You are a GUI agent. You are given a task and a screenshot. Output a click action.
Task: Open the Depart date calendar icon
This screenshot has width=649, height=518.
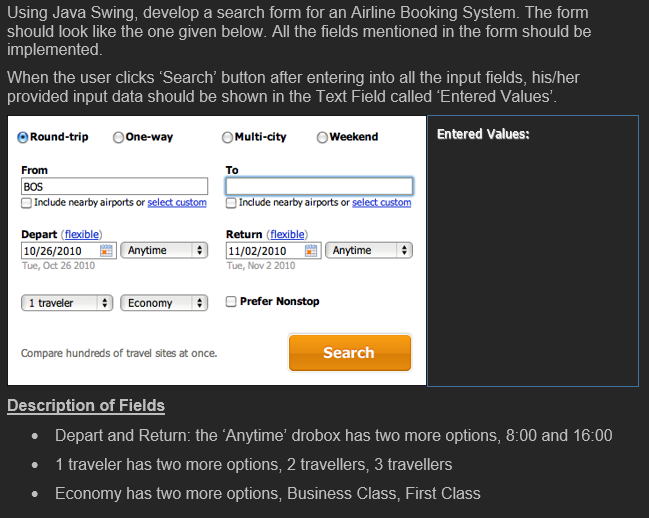pos(106,251)
